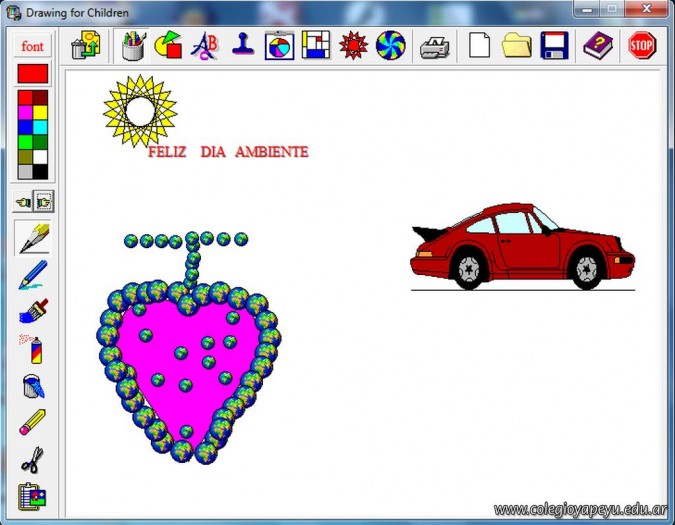675x525 pixels.
Task: Open the shapes tool in the toolbar
Action: point(168,45)
